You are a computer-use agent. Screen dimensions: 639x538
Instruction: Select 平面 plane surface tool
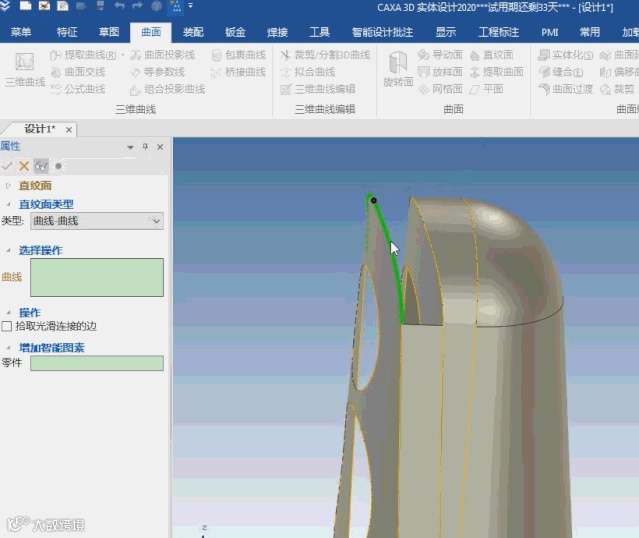487,89
